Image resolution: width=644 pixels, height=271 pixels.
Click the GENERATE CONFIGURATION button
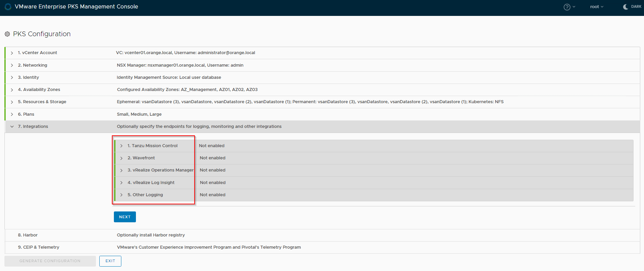click(50, 261)
